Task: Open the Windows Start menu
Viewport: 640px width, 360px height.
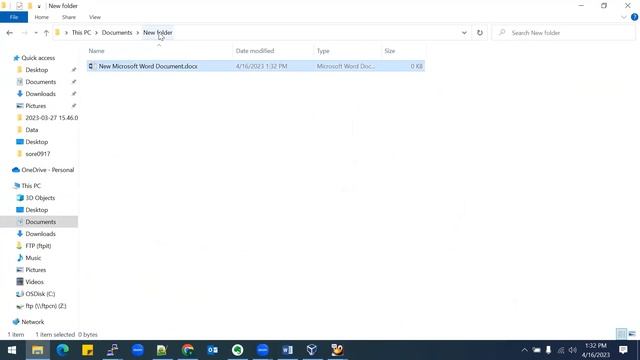Action: point(11,350)
